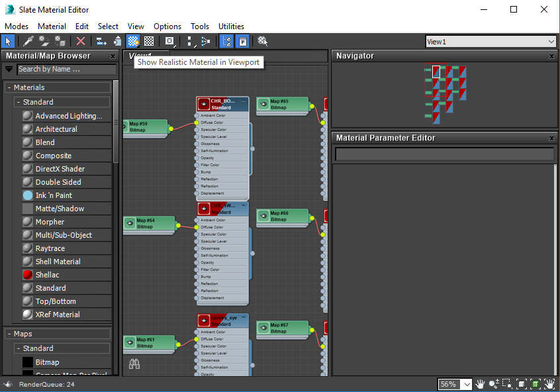Click Zoom Extents icon in status bar

(x=522, y=384)
